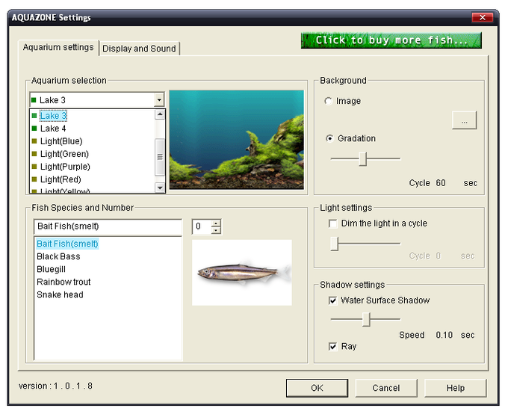Open the Aquarium selection dropdown arrow

pyautogui.click(x=159, y=100)
